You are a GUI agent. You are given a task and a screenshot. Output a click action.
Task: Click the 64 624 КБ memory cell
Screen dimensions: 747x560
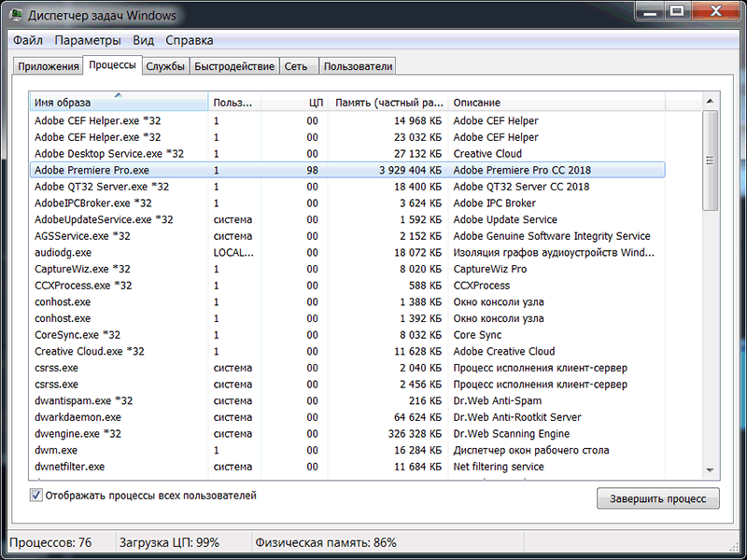pyautogui.click(x=417, y=417)
